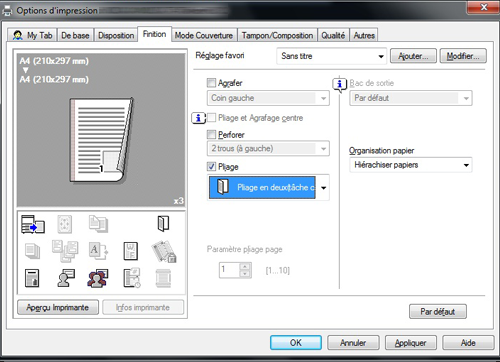Image resolution: width=500 pixels, height=362 pixels.
Task: Click the half-fold booklet icon in the status grid
Action: pyautogui.click(x=163, y=224)
